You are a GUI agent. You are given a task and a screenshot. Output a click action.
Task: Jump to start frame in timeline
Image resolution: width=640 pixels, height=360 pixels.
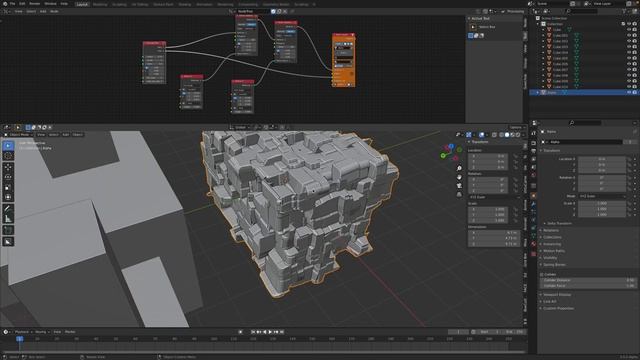pos(253,332)
